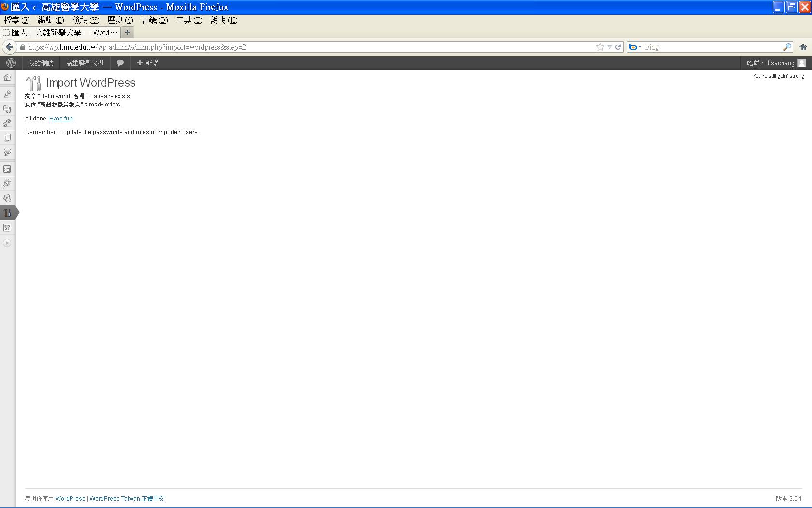
Task: Open the Settings sliders icon in sidebar
Action: (7, 227)
